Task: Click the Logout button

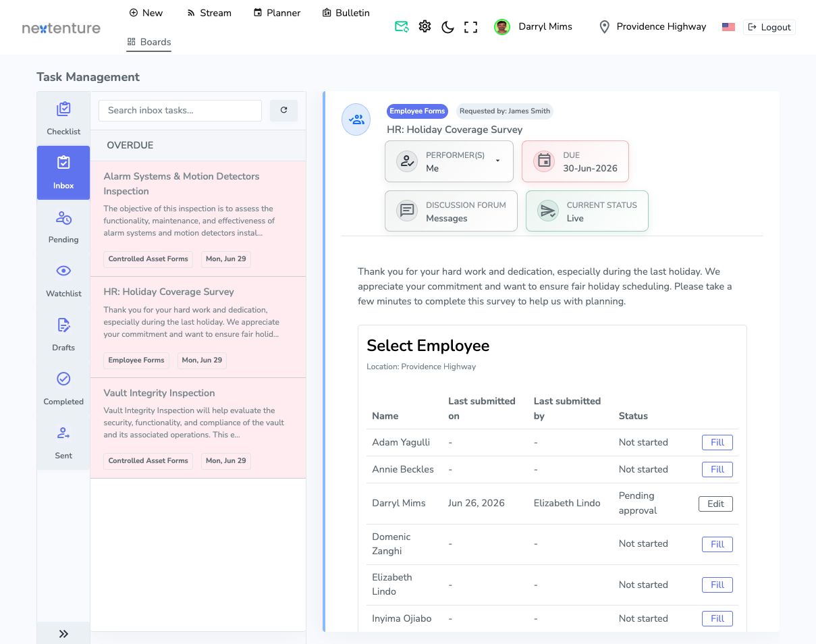Action: [x=769, y=27]
